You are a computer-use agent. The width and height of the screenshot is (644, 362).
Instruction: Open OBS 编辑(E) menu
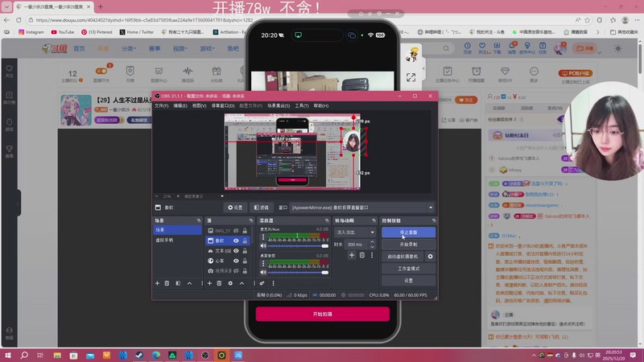(x=180, y=105)
